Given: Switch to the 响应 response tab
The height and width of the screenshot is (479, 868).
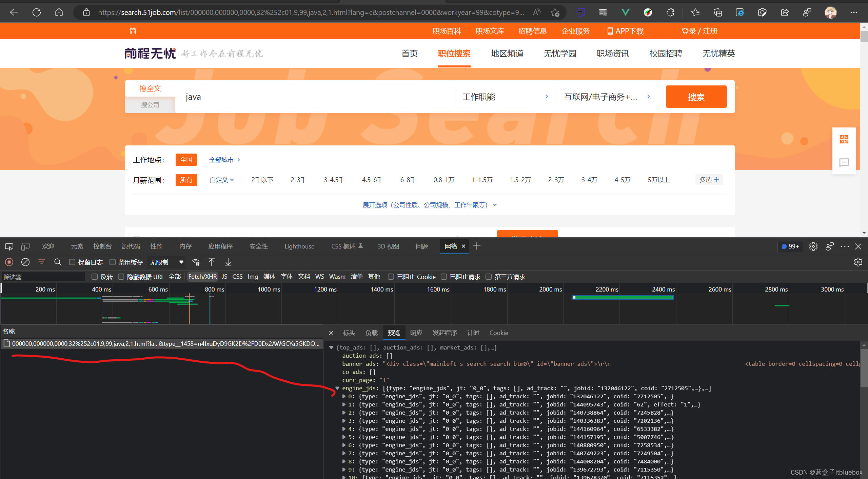Looking at the screenshot, I should pyautogui.click(x=416, y=333).
